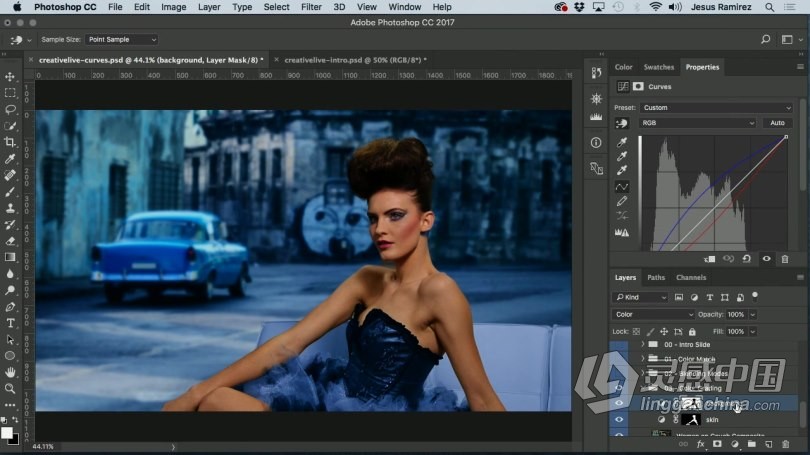
Task: Hide the skin layer
Action: pos(619,420)
